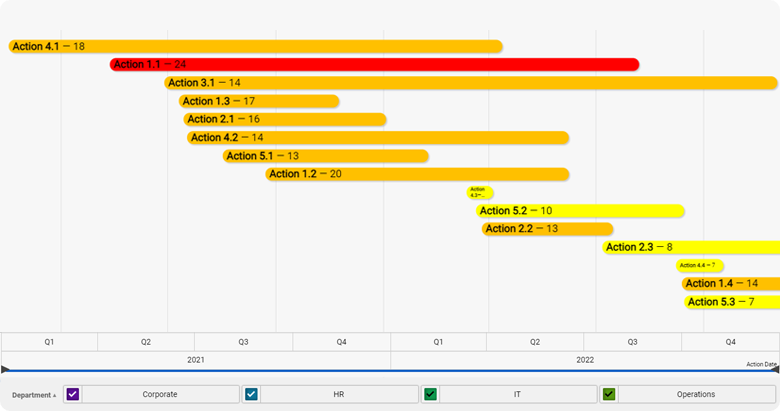780x411 pixels.
Task: Click the Action 3.1 timeline bar
Action: [470, 83]
